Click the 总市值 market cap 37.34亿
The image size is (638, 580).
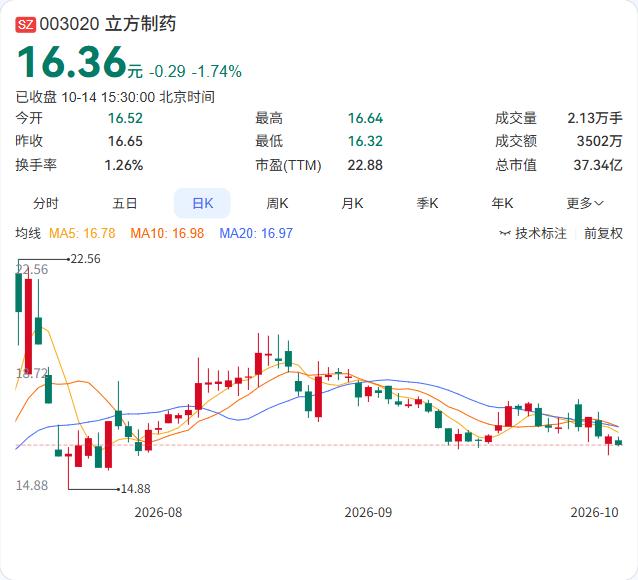[x=598, y=165]
